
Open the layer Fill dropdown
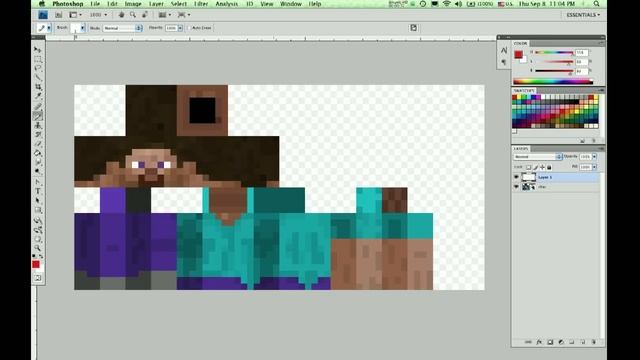594,167
